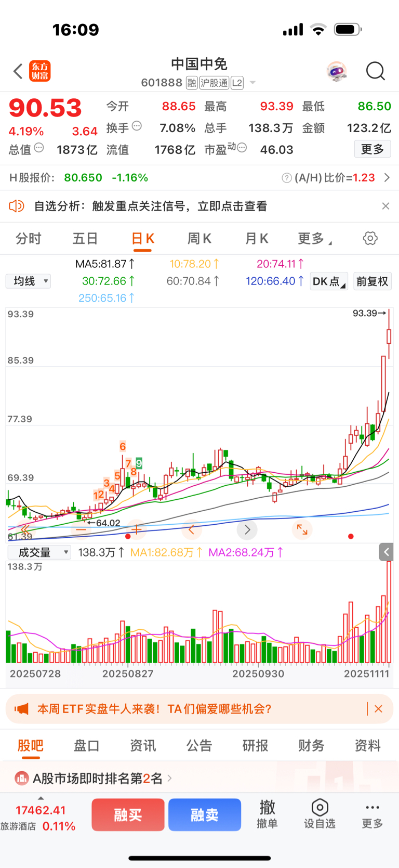Click the red 融买 button

(x=128, y=815)
